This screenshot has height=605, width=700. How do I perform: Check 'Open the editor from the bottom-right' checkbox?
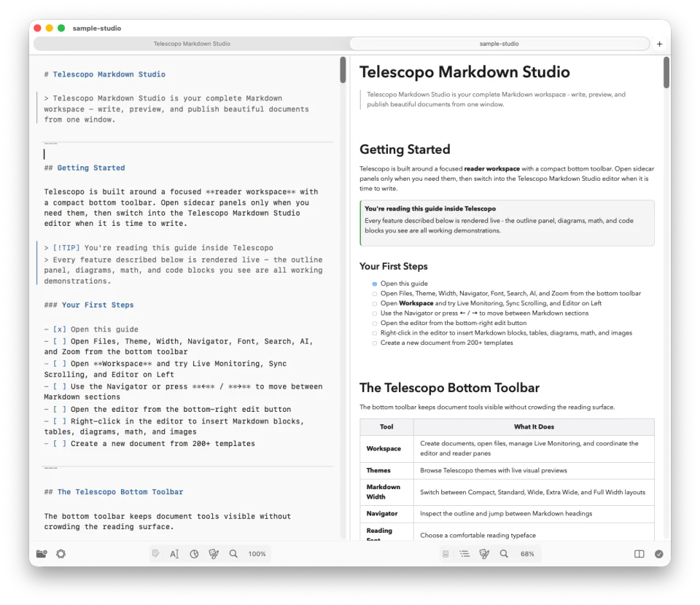coord(375,323)
